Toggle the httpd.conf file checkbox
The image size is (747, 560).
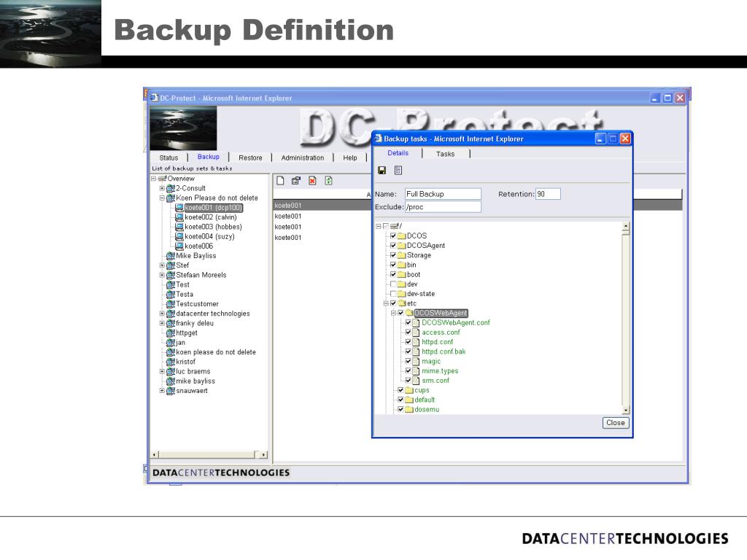(x=409, y=342)
